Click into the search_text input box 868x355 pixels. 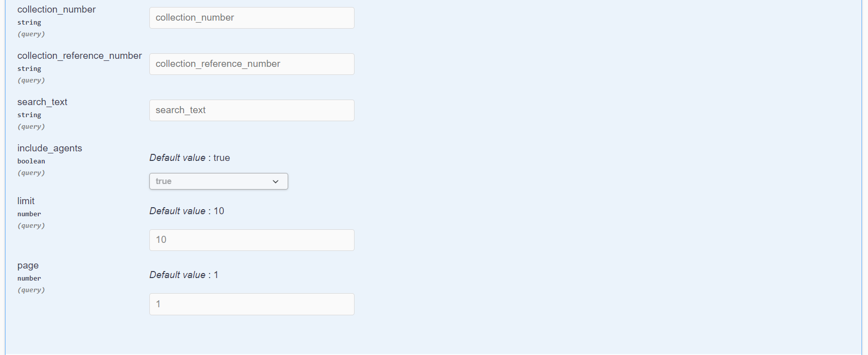[252, 110]
